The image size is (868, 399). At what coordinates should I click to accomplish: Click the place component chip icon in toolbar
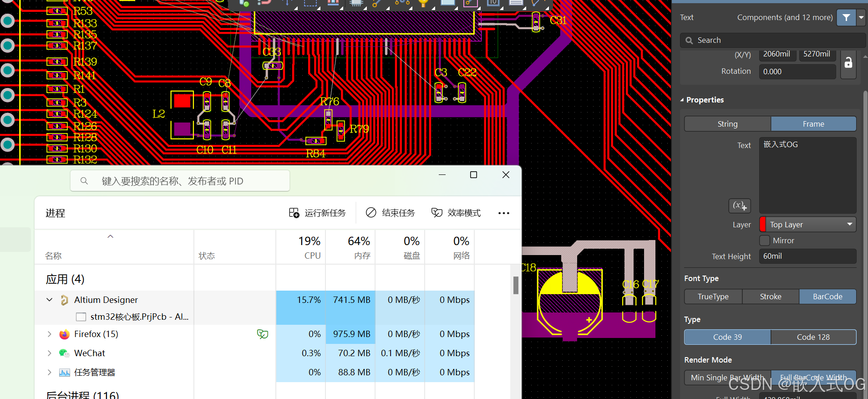[x=356, y=4]
